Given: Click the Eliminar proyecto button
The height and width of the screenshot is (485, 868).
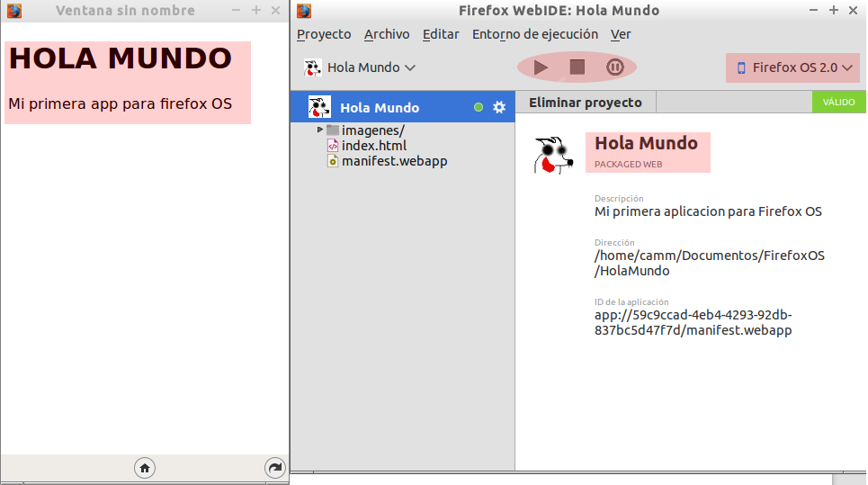Looking at the screenshot, I should (586, 103).
